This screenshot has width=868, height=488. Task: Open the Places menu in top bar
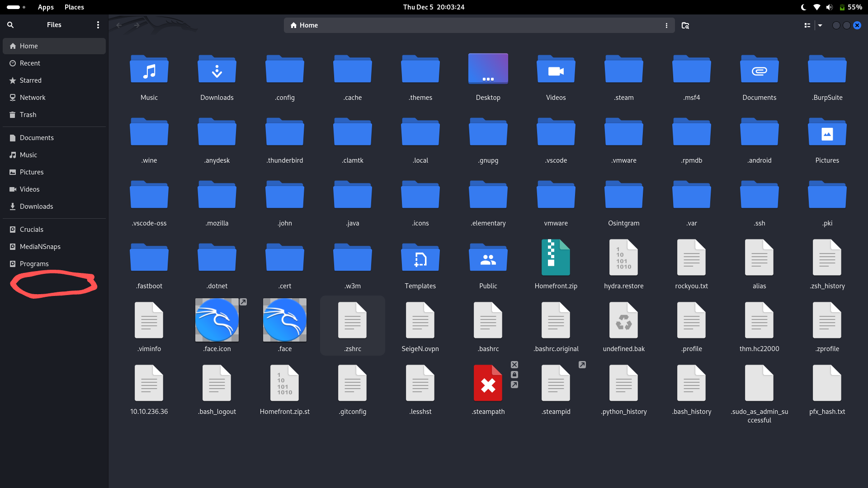coord(74,7)
